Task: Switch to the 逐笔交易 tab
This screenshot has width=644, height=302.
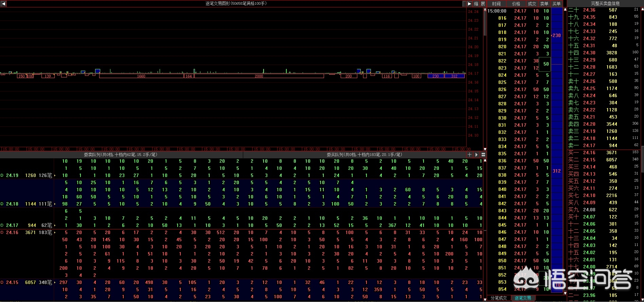Action: coord(523,298)
